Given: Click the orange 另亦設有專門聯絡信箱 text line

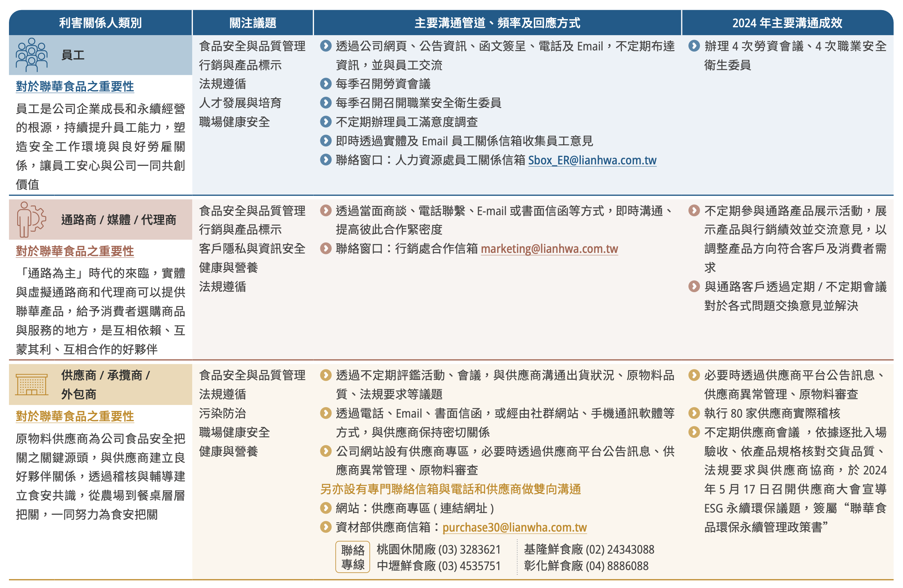Looking at the screenshot, I should [x=450, y=489].
